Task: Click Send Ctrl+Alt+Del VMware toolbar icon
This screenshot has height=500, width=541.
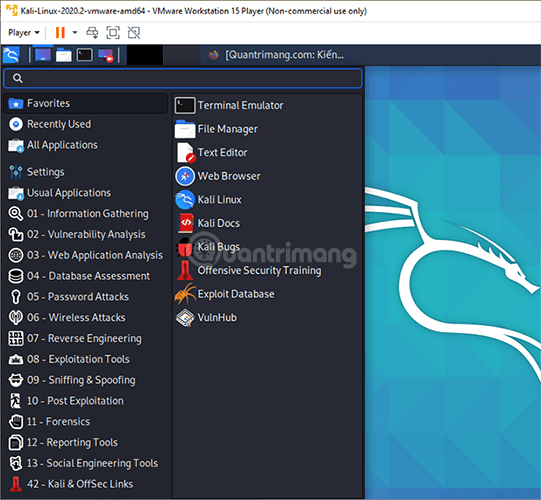Action: 92,33
